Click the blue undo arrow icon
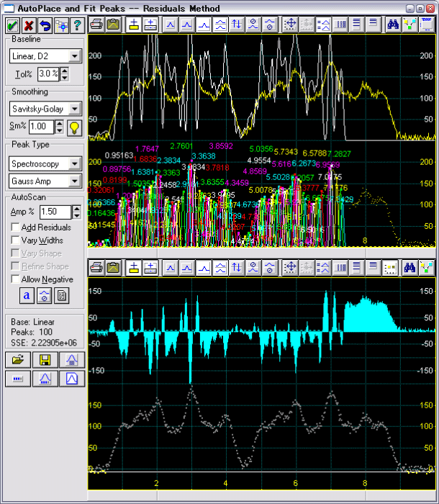The image size is (439, 504). pos(45,25)
